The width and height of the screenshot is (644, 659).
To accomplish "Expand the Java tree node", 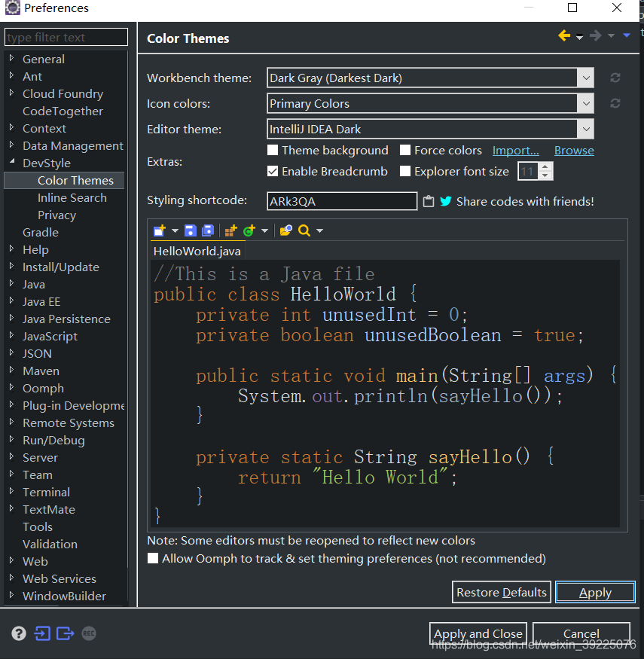I will [x=12, y=283].
